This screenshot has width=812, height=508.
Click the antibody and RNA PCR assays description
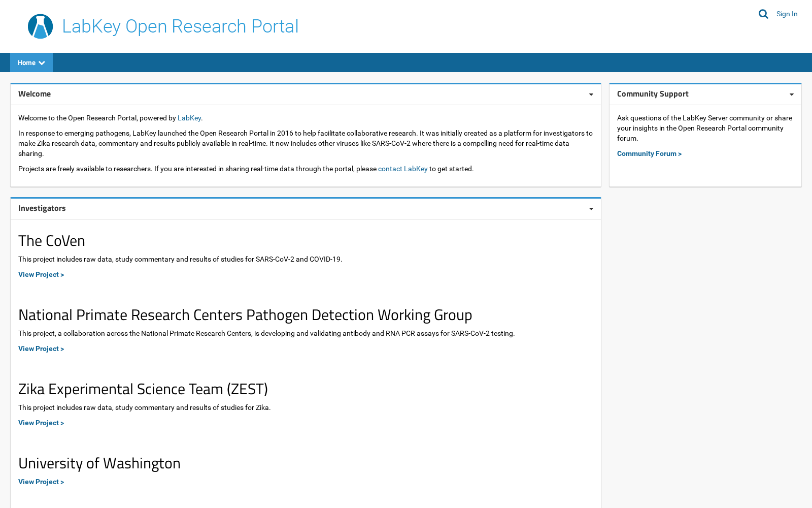(x=266, y=333)
